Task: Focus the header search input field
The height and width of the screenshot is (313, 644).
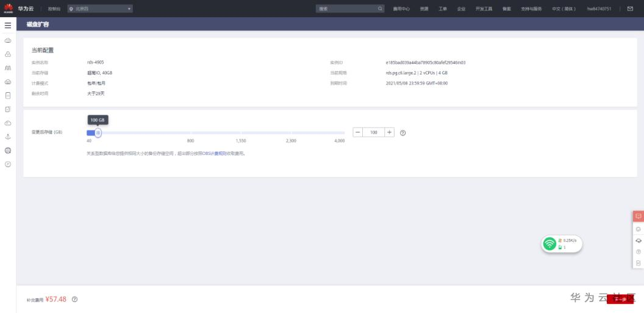Action: tap(346, 9)
